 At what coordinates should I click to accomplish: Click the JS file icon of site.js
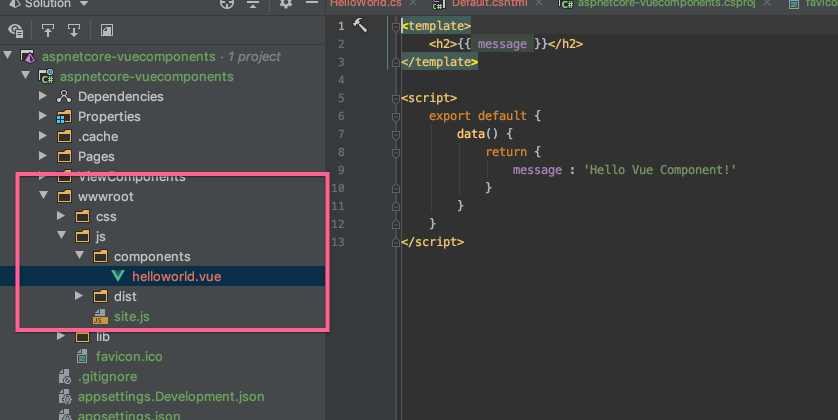(100, 316)
